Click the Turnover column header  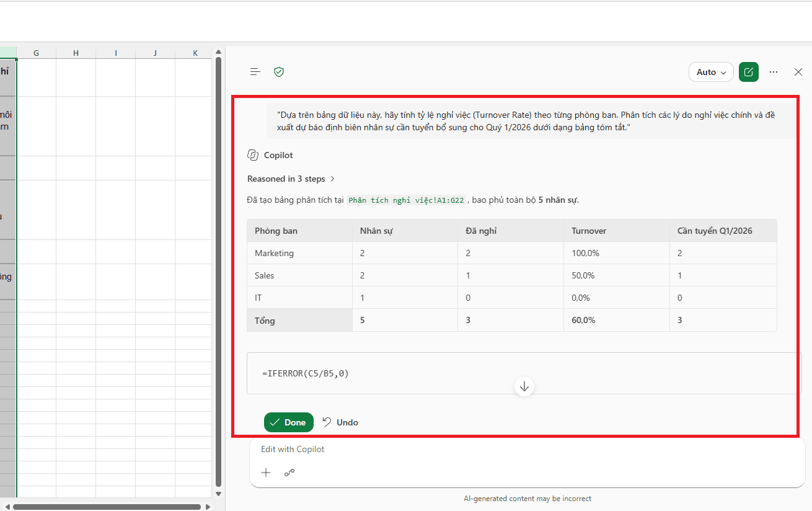click(616, 231)
